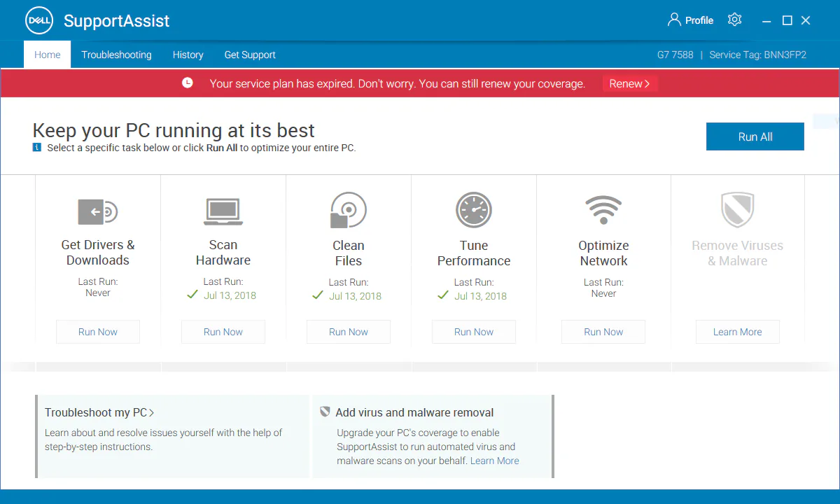Open the Troubleshooting tab
Screen dimensions: 840x504
116,55
